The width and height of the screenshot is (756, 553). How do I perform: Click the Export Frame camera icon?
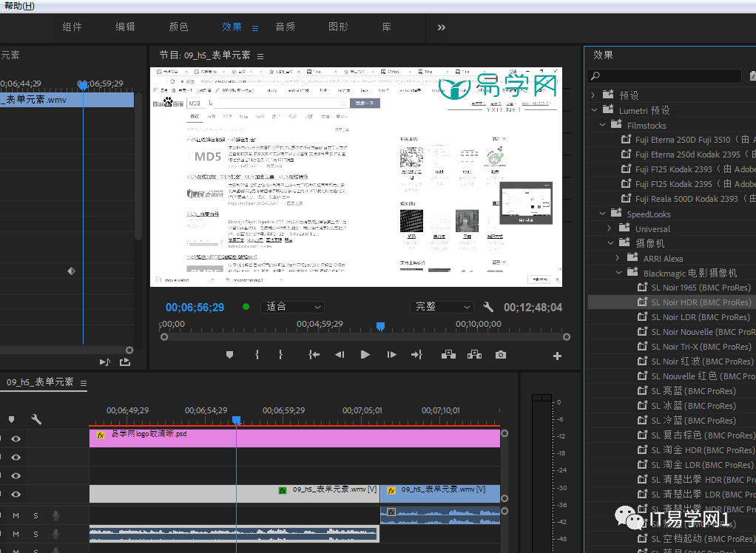[501, 355]
